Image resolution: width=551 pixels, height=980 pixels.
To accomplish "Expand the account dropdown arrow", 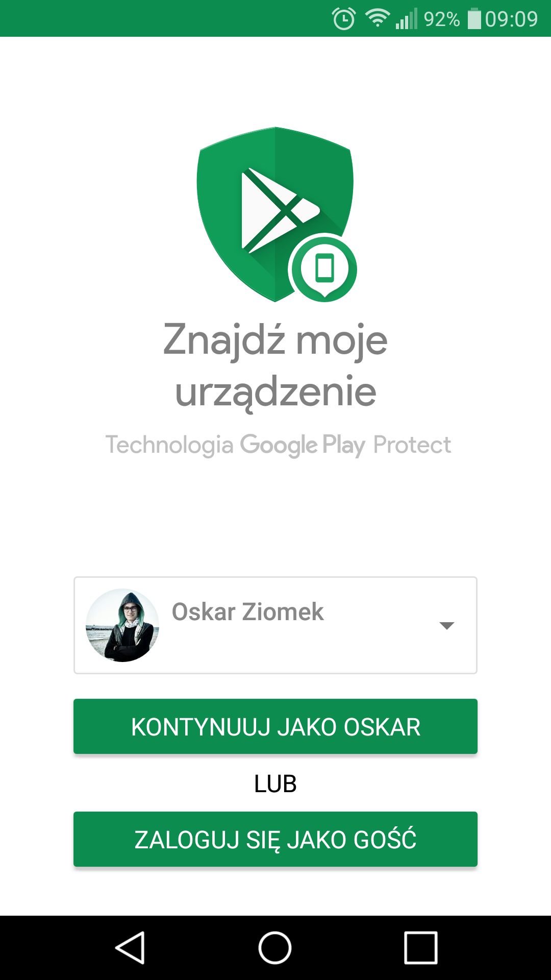I will pyautogui.click(x=447, y=626).
